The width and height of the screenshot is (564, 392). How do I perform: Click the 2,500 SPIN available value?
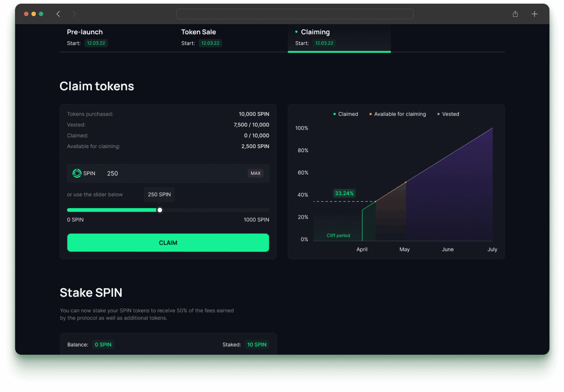click(x=255, y=146)
